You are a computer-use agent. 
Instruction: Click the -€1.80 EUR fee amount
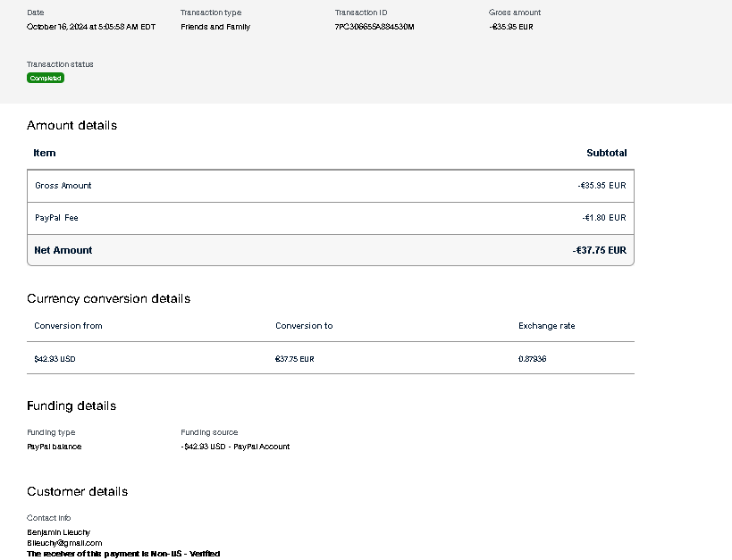coord(603,218)
